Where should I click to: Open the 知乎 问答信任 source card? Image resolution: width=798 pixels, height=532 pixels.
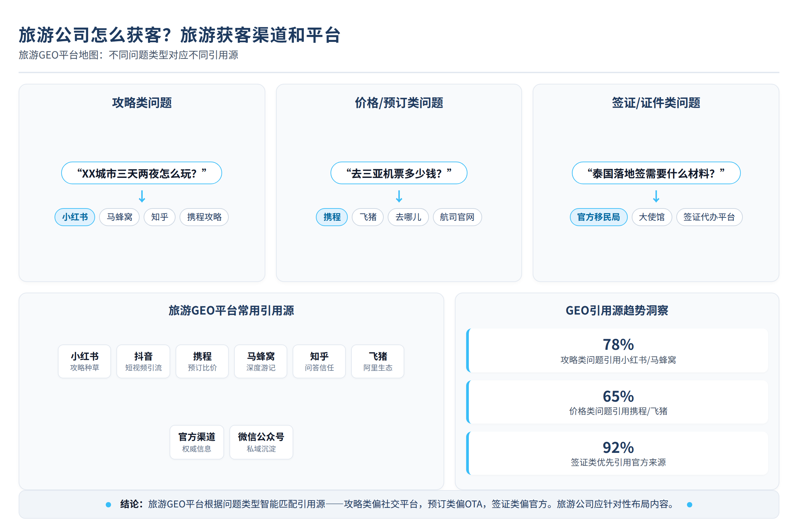pyautogui.click(x=319, y=361)
